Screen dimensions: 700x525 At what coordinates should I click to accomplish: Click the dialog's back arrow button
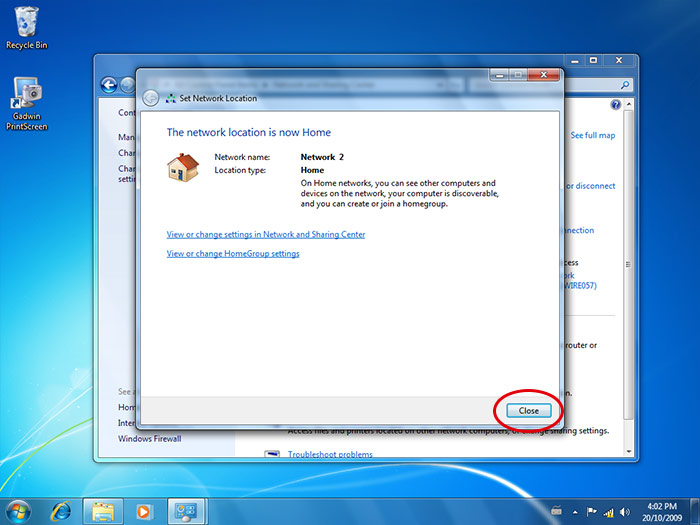[151, 98]
